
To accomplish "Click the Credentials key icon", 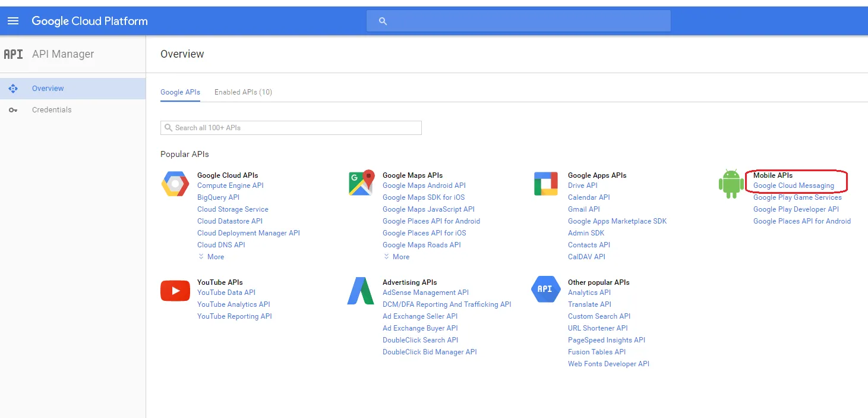I will point(13,110).
